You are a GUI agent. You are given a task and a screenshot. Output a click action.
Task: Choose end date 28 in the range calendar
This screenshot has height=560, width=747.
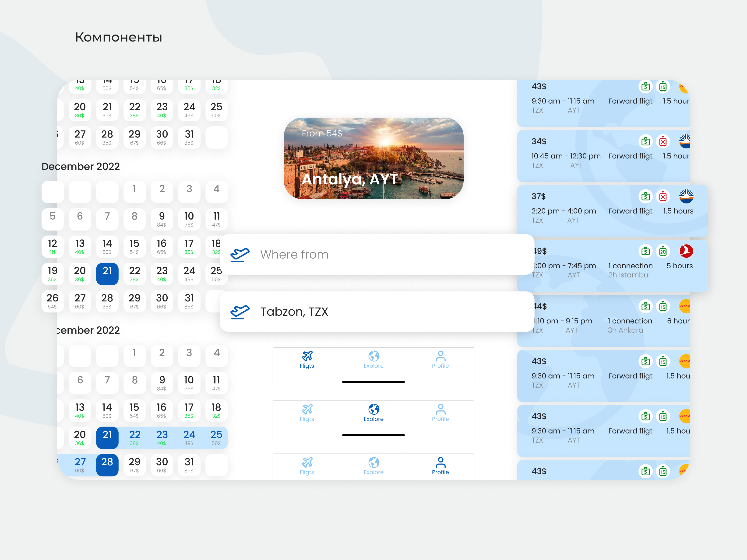(x=107, y=465)
